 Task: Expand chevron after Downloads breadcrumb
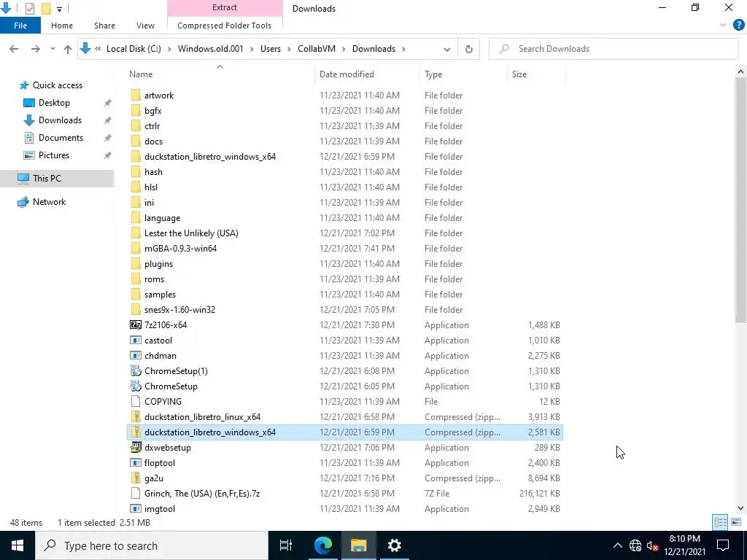[404, 49]
